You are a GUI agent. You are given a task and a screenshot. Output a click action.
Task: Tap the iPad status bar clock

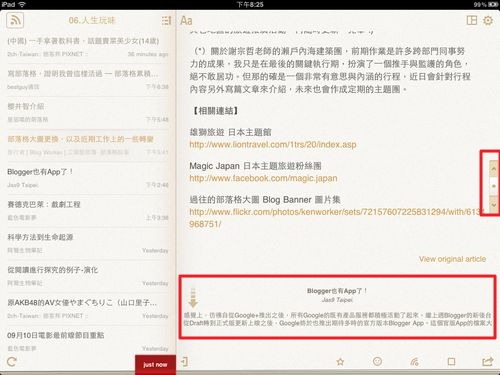point(250,4)
